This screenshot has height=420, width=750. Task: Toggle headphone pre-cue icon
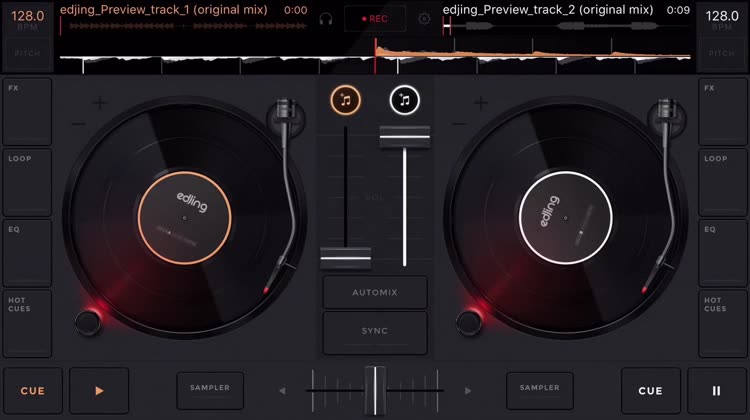coord(326,19)
